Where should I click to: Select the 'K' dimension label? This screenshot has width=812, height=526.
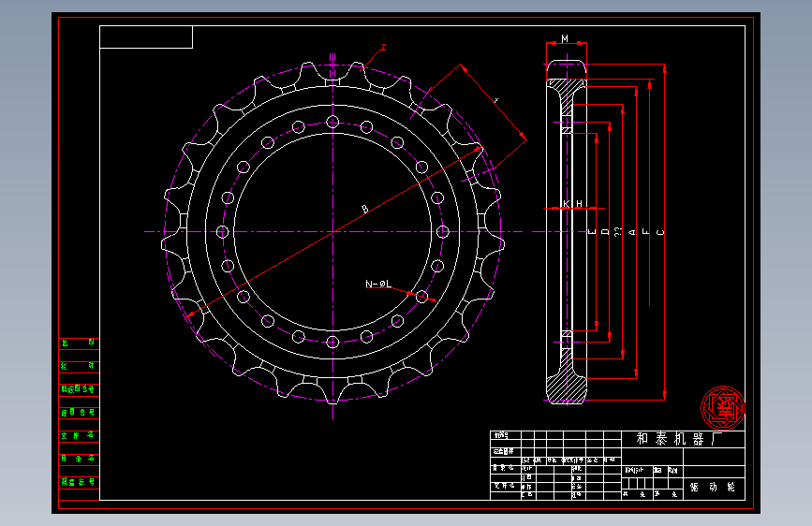[x=567, y=203]
